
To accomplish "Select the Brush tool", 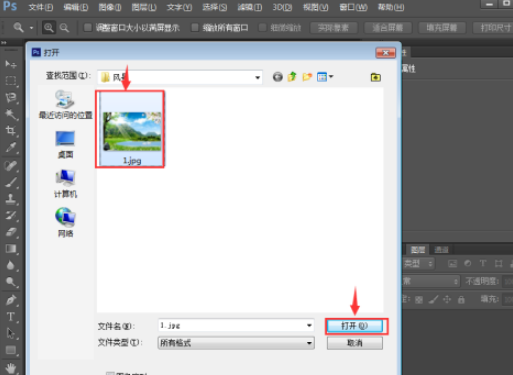I will [x=11, y=182].
